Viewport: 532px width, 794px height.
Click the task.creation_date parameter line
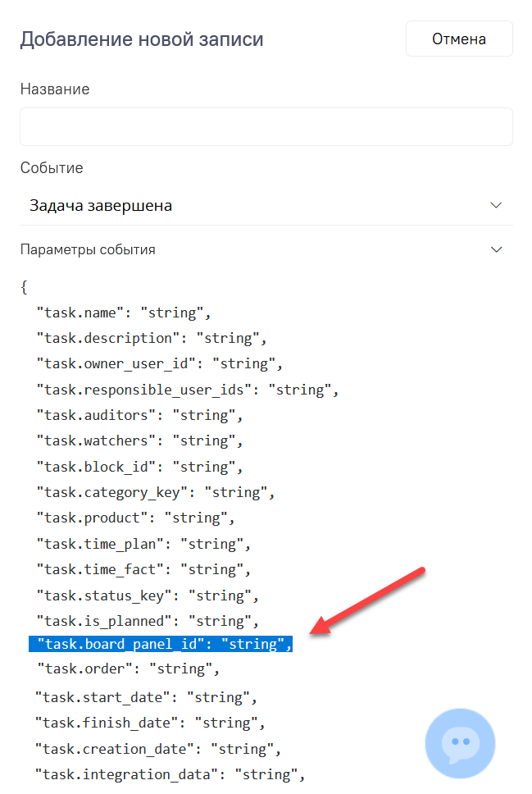point(157,749)
